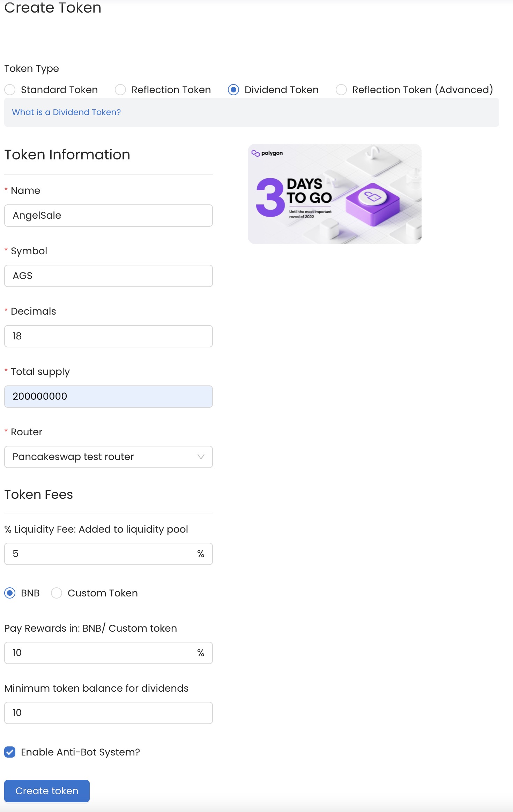Open the Polygon 3 days banner
513x812 pixels.
pos(335,194)
